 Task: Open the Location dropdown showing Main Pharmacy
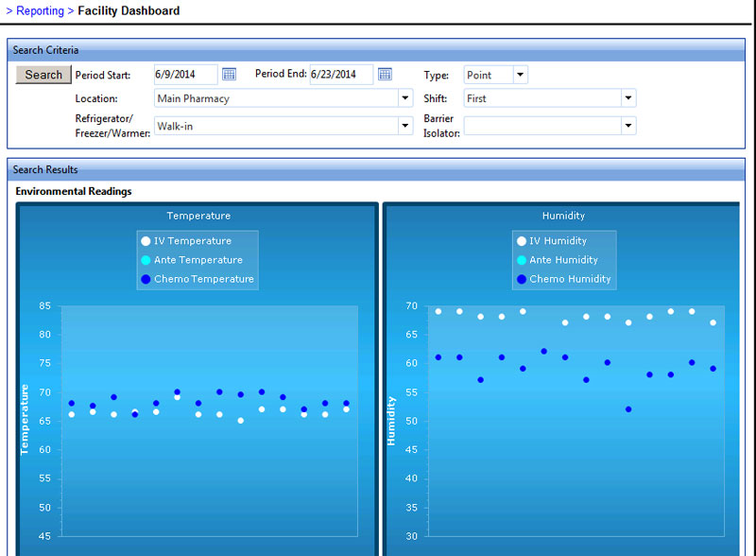pyautogui.click(x=404, y=98)
